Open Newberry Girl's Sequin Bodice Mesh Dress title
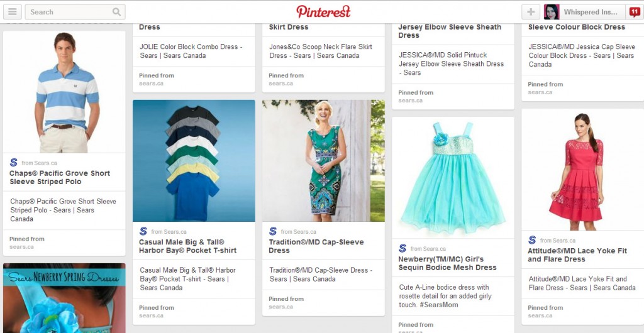644x333 pixels. click(x=447, y=263)
